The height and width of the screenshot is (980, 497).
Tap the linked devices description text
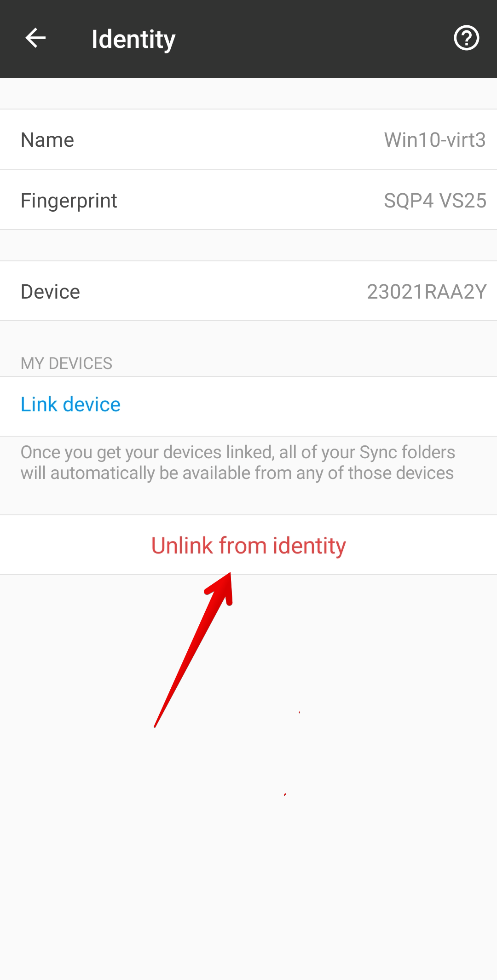(237, 463)
